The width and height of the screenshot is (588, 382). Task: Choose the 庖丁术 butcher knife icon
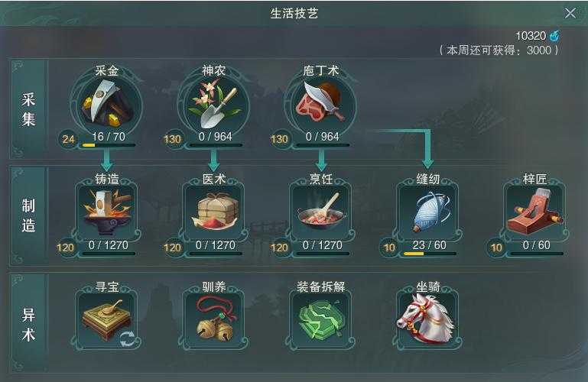click(320, 101)
